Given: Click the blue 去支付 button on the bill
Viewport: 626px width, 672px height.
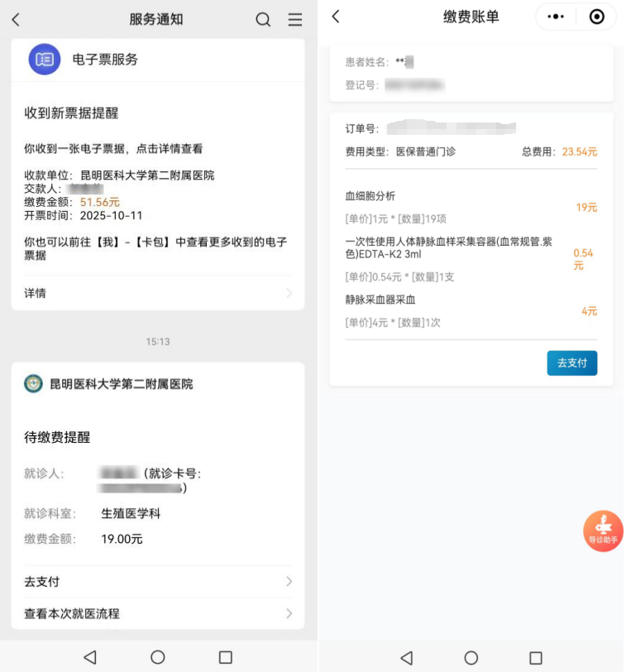Looking at the screenshot, I should (x=571, y=363).
